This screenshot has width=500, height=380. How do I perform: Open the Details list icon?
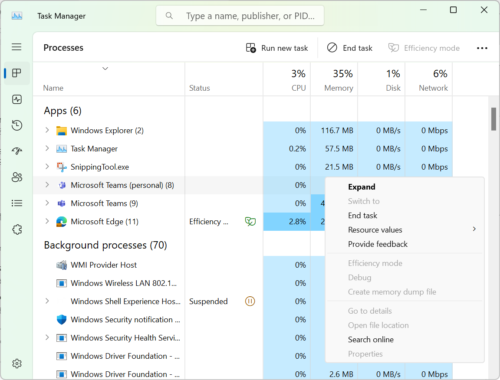(17, 203)
